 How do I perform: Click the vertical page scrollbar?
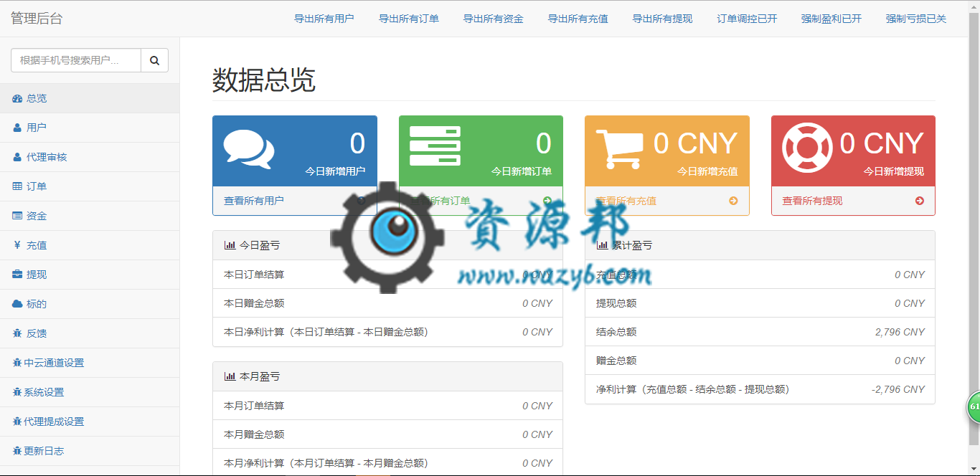point(974,229)
